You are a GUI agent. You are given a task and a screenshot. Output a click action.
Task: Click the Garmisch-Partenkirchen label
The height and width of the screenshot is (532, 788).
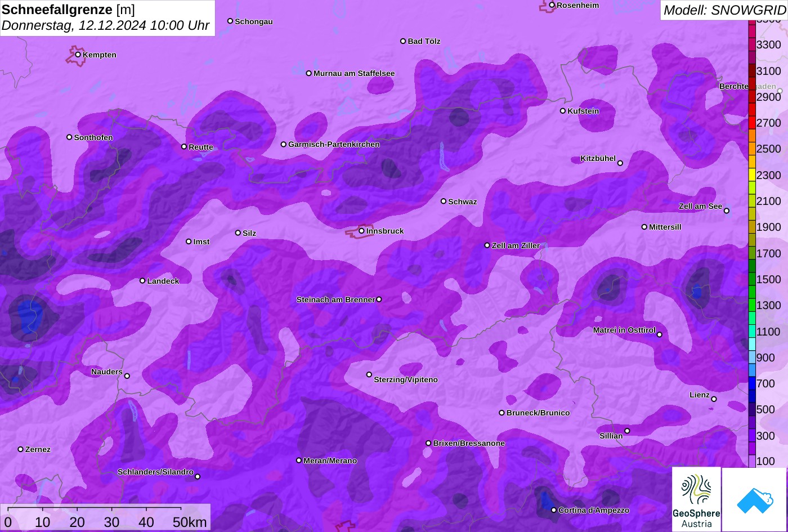334,145
